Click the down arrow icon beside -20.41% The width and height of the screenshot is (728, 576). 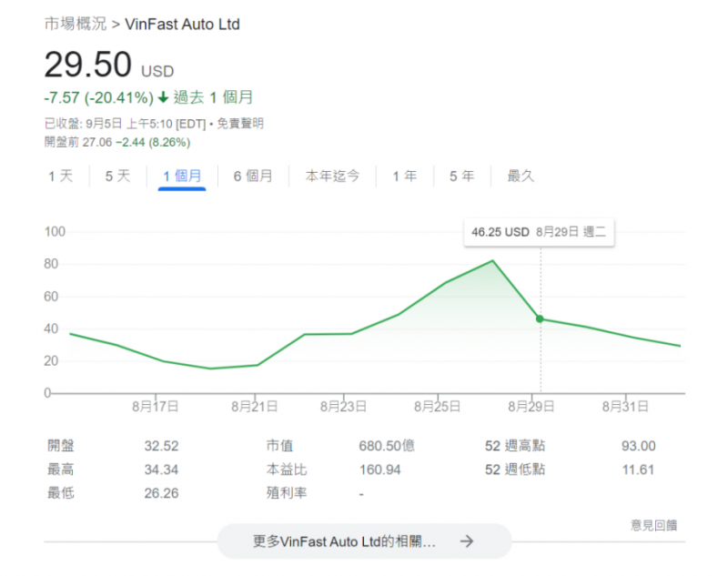click(x=163, y=97)
